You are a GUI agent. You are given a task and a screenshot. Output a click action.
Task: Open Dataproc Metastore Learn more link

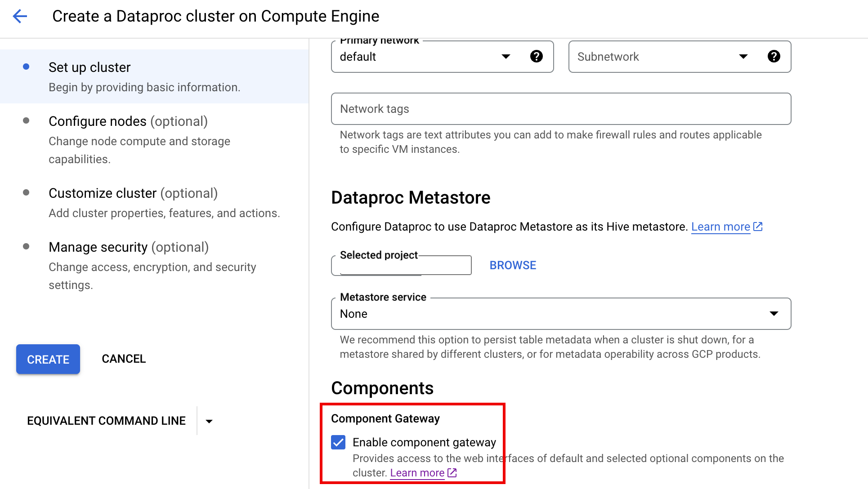(720, 227)
